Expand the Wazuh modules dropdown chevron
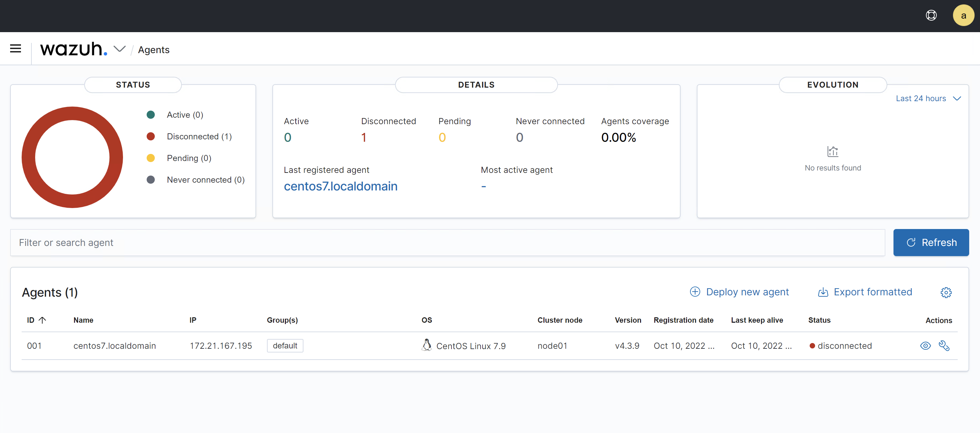The width and height of the screenshot is (980, 433). (120, 49)
